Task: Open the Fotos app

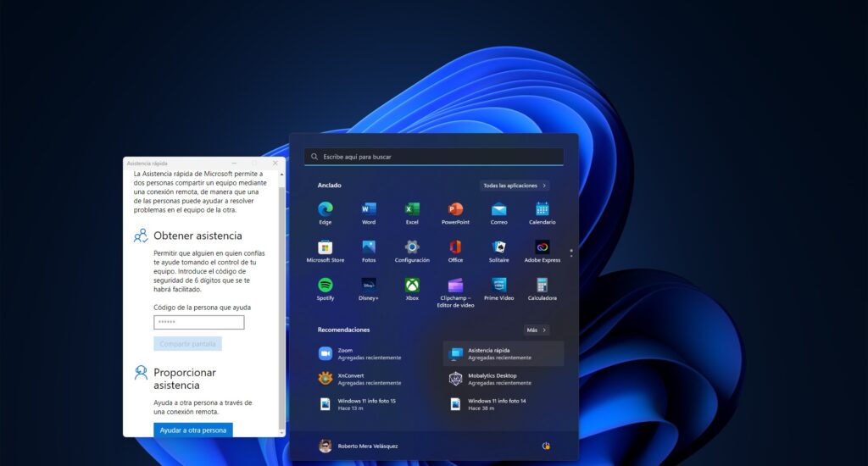Action: pos(369,251)
